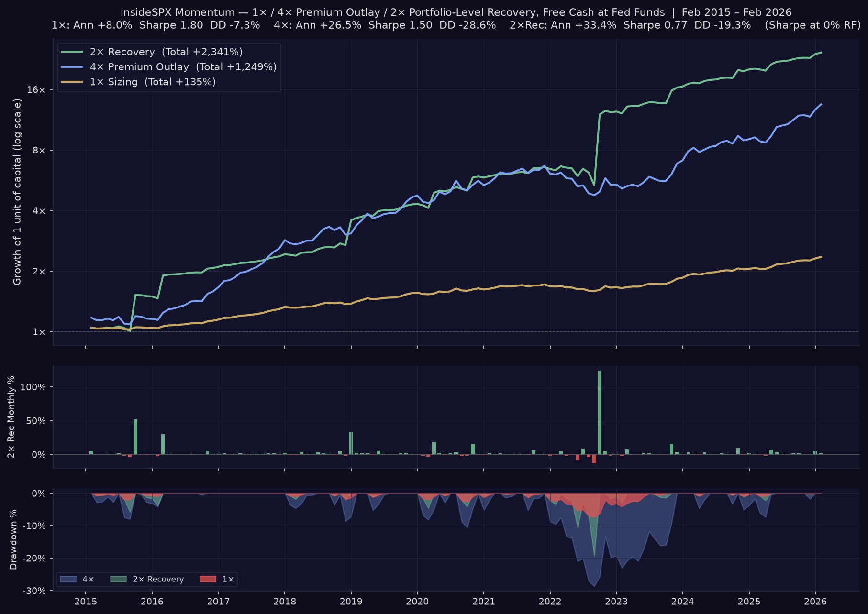Click the '50%' tick on the monthly chart
Image resolution: width=868 pixels, height=614 pixels.
click(36, 421)
